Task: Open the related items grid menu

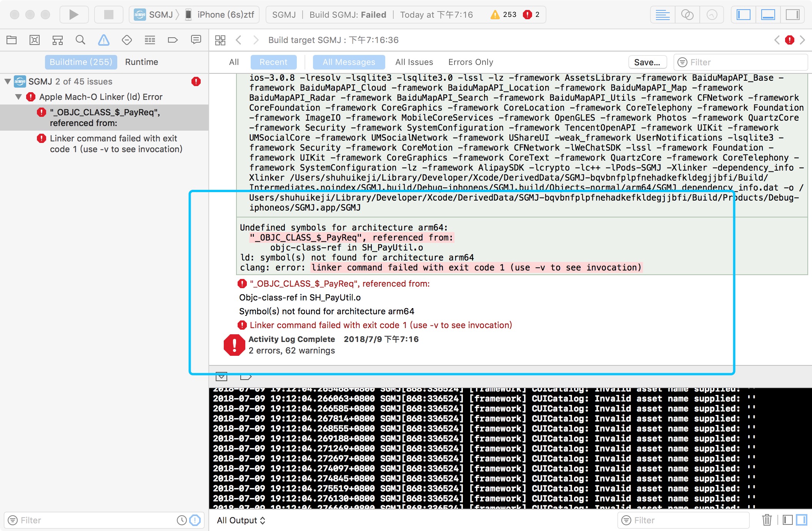Action: (220, 40)
